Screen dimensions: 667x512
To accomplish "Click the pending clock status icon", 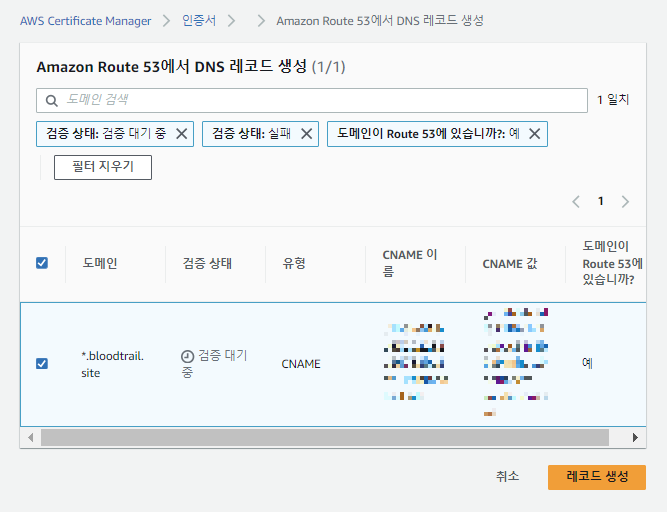I will point(188,356).
